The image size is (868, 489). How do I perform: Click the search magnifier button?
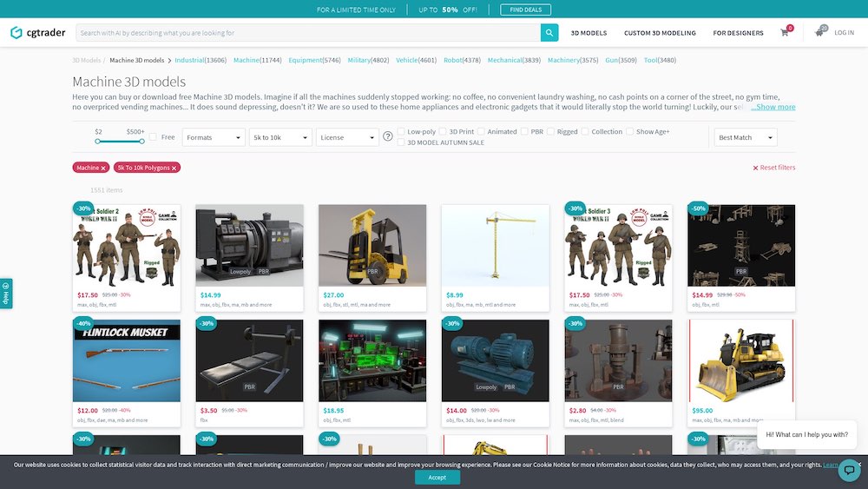(x=549, y=33)
